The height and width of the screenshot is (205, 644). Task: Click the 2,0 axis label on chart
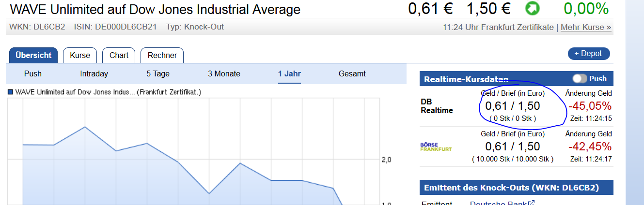(x=387, y=160)
